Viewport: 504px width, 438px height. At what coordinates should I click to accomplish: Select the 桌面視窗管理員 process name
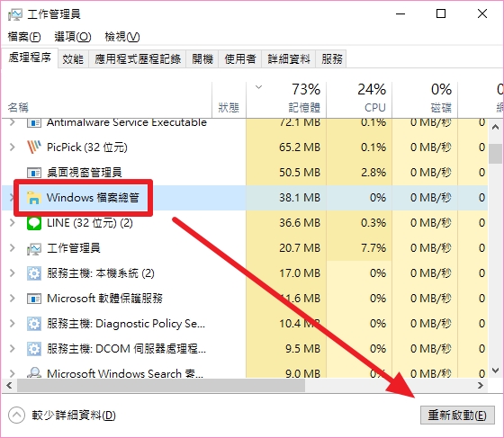point(85,173)
